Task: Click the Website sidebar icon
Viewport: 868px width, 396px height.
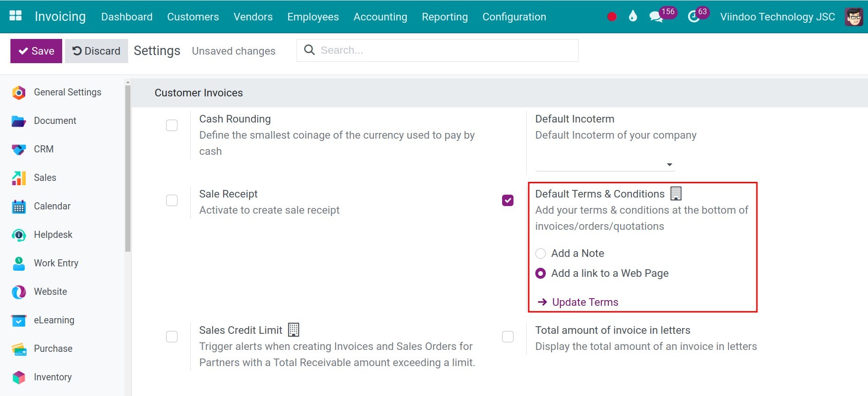Action: click(19, 292)
